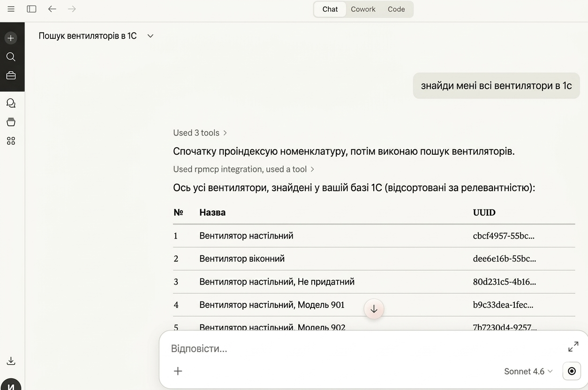Click the 'Відповісти...' reply input field
This screenshot has height=390, width=588.
coord(356,349)
